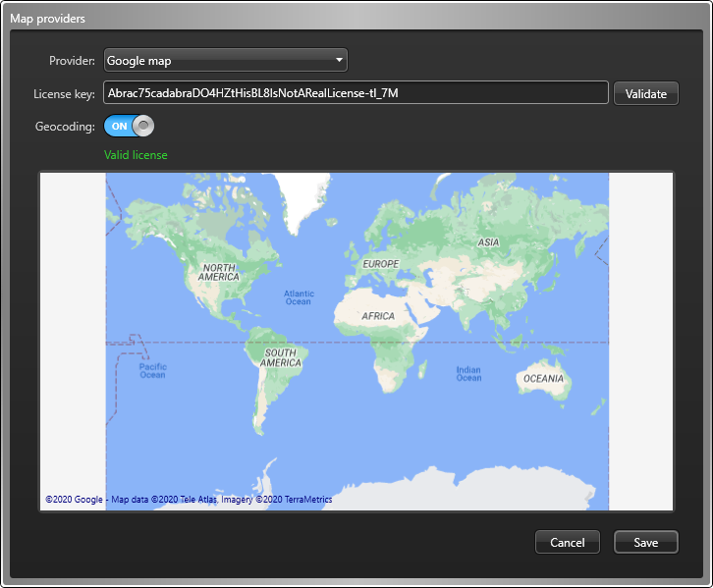This screenshot has height=588, width=713.
Task: Click the Pacific Ocean label
Action: pyautogui.click(x=152, y=371)
